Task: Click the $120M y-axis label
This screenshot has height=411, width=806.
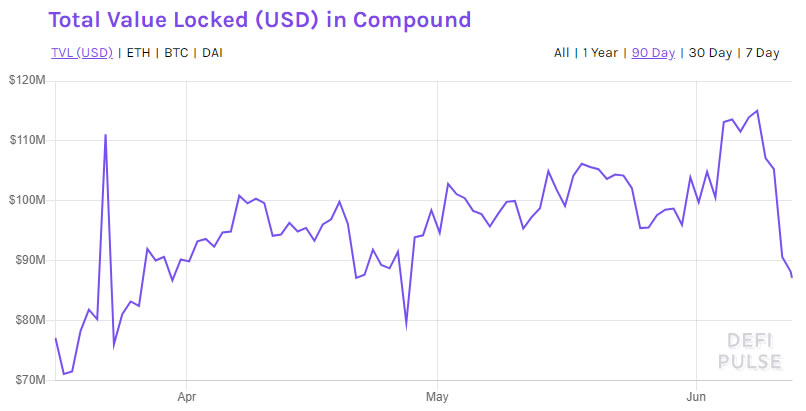Action: (27, 80)
